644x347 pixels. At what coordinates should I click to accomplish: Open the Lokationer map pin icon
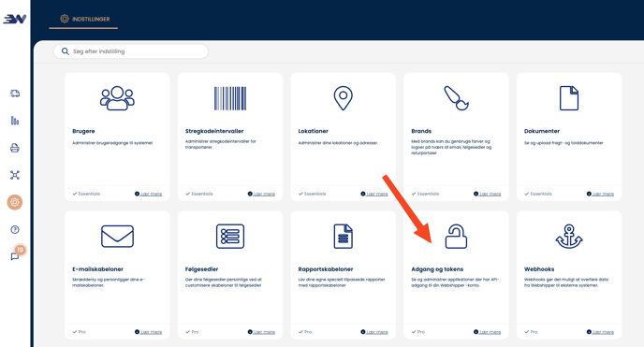tap(343, 98)
